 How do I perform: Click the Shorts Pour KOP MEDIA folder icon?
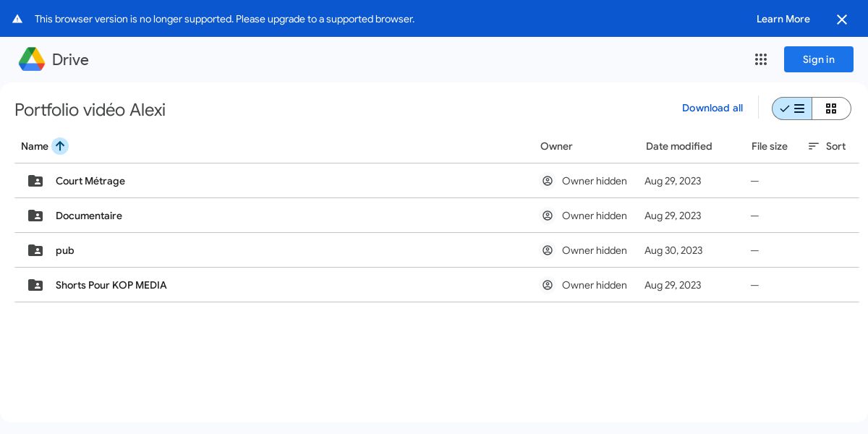pyautogui.click(x=35, y=285)
